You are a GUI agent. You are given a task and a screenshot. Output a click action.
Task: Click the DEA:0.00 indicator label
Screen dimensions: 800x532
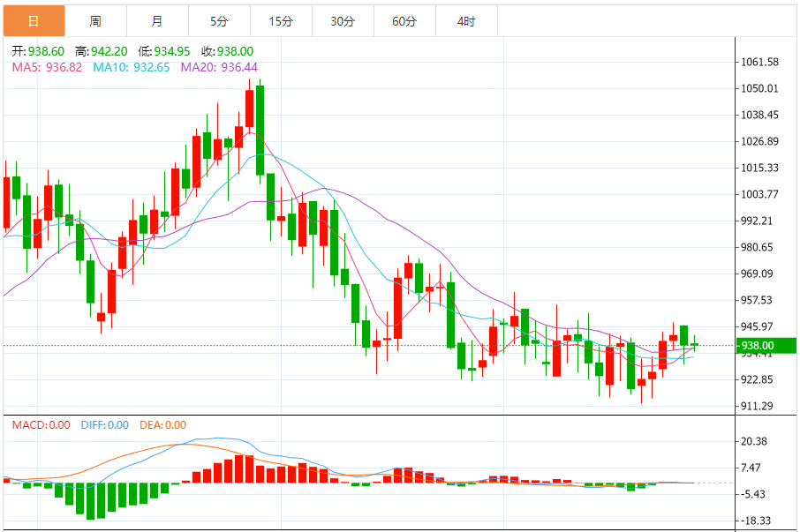tap(162, 425)
